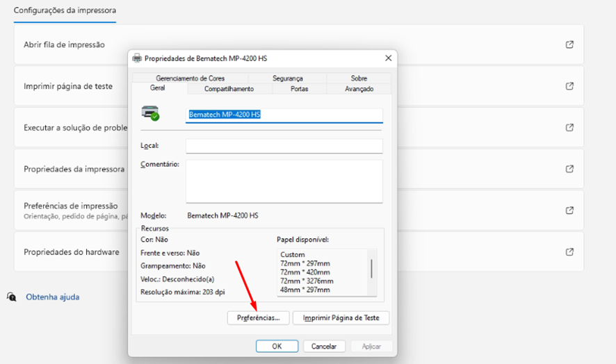Click the Resolução máxima: 203 dpi text
This screenshot has width=616, height=364.
[183, 292]
